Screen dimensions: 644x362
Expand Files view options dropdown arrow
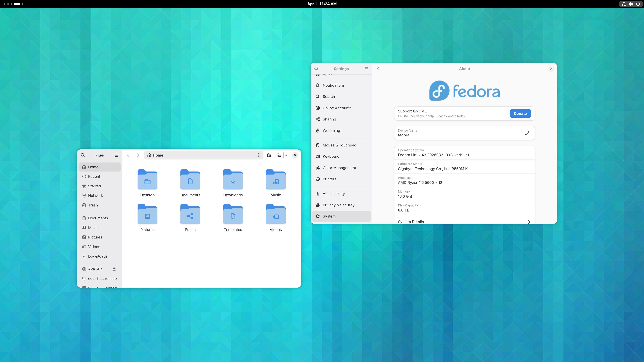coord(286,155)
